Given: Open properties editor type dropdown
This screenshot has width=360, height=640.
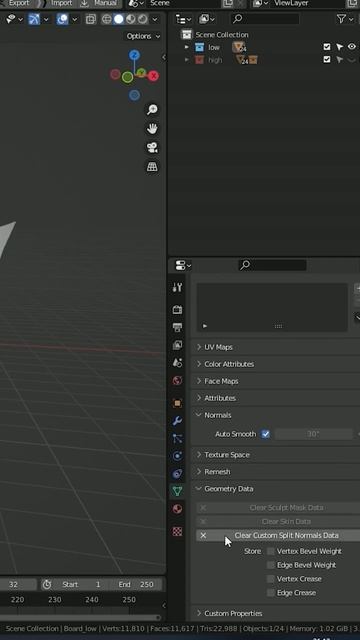Looking at the screenshot, I should (x=182, y=265).
